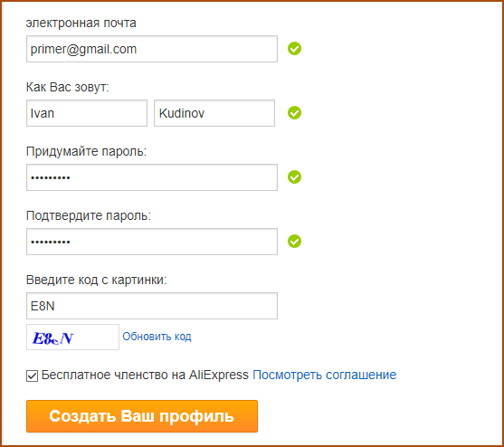Focus the email field containing primer@gmail.com

point(152,49)
